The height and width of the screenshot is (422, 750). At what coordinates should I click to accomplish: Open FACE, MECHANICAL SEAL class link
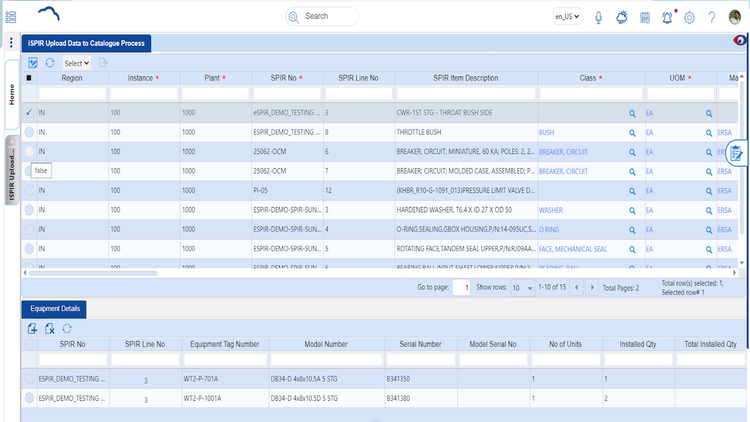573,249
